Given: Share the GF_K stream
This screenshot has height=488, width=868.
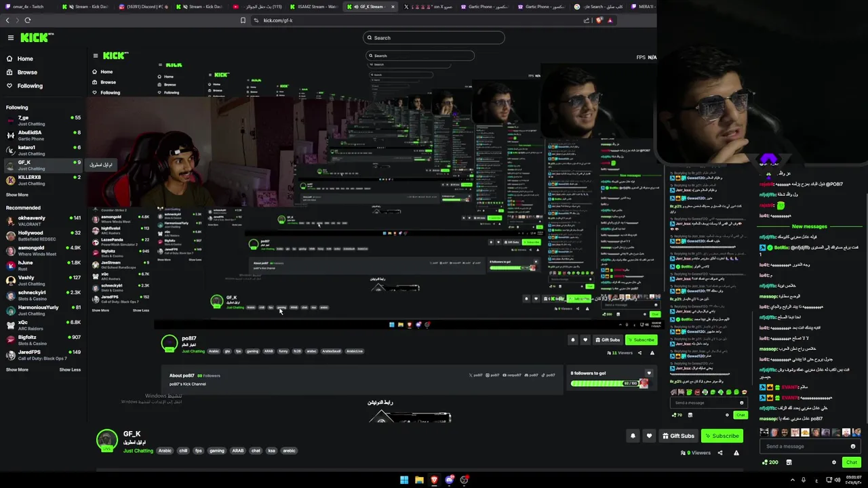Looking at the screenshot, I should point(720,453).
